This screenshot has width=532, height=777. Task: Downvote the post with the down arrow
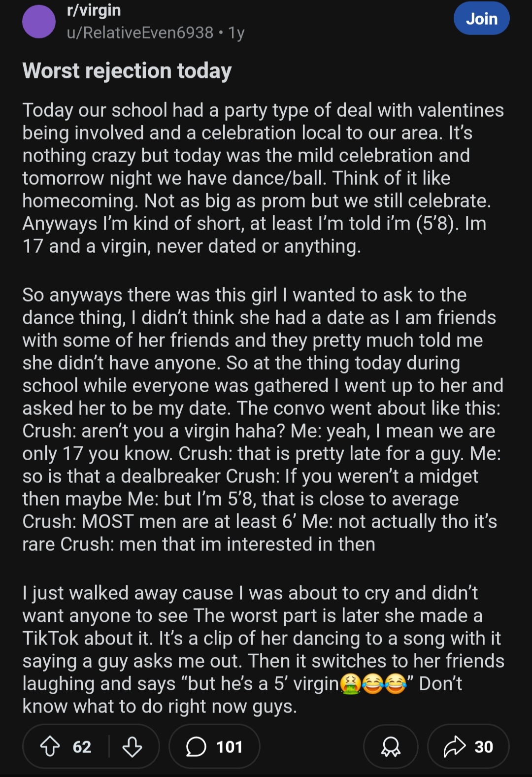pos(132,746)
